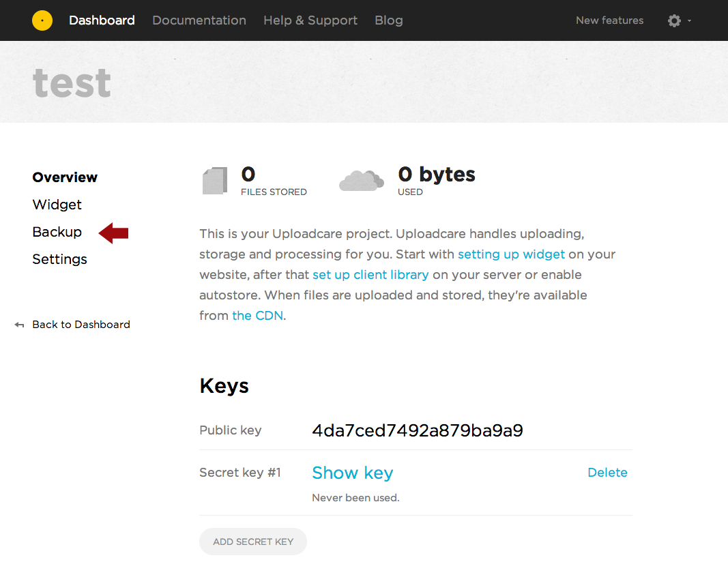The image size is (728, 577).
Task: Click the back arrow beside Back to Dashboard
Action: [19, 325]
